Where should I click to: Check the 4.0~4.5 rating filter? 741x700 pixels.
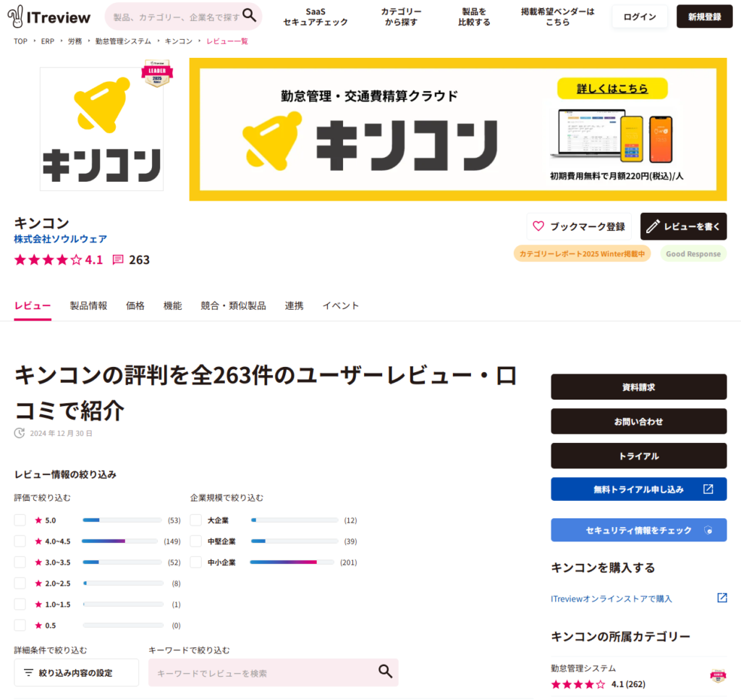pos(20,541)
